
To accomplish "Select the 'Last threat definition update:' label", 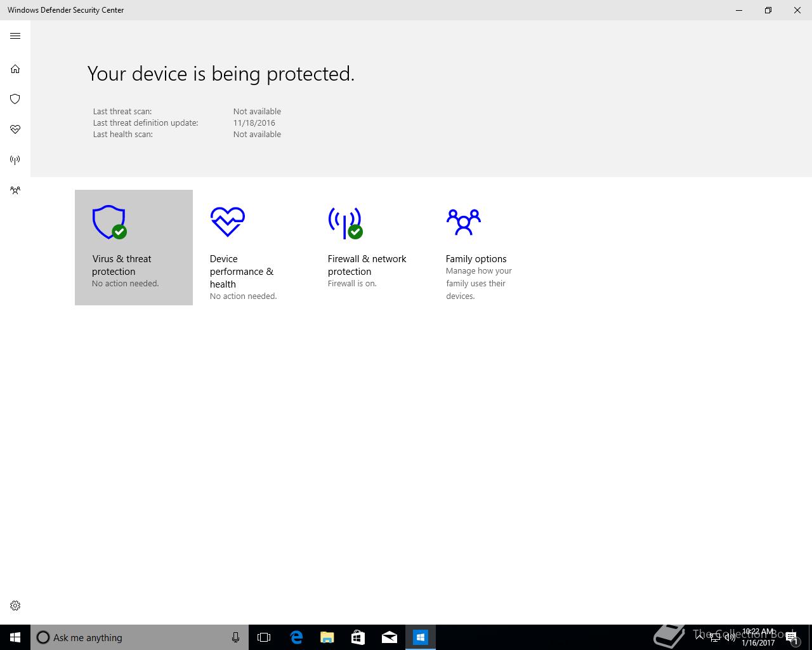I will coord(146,123).
